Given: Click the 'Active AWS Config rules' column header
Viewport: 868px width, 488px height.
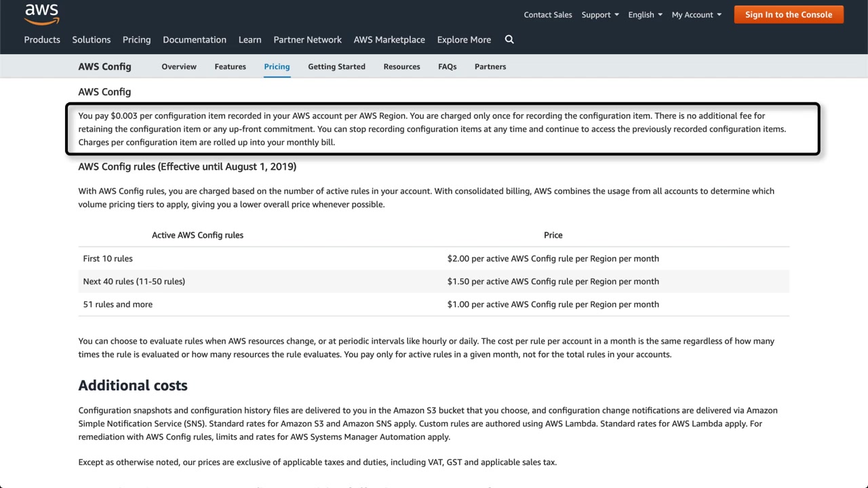Looking at the screenshot, I should point(197,235).
